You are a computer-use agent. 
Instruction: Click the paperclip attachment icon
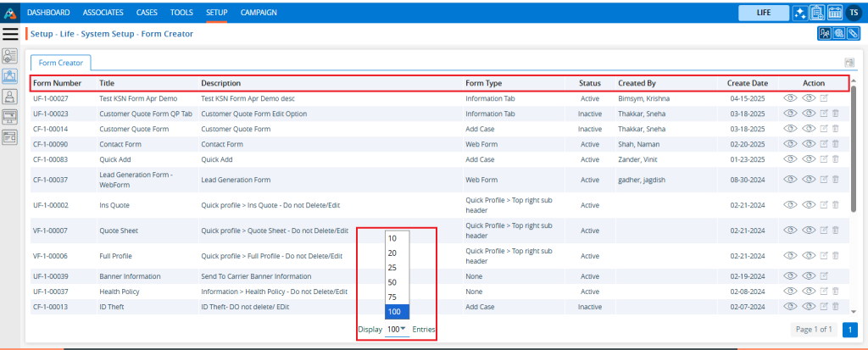point(853,34)
